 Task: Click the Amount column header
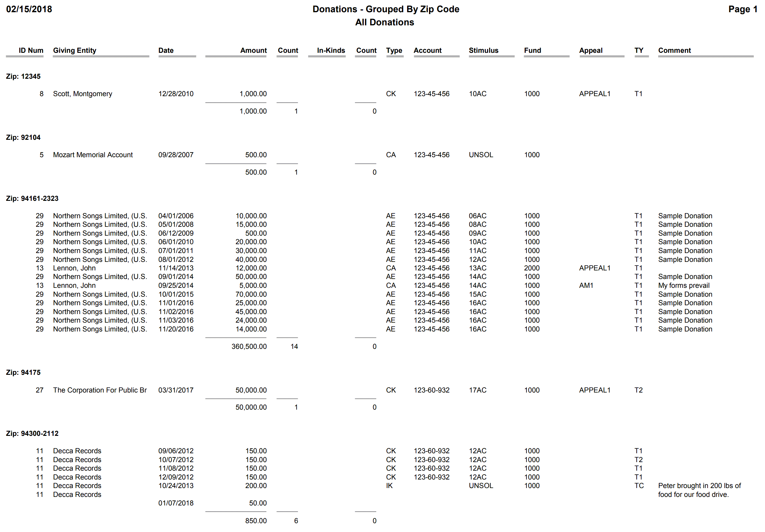(254, 50)
